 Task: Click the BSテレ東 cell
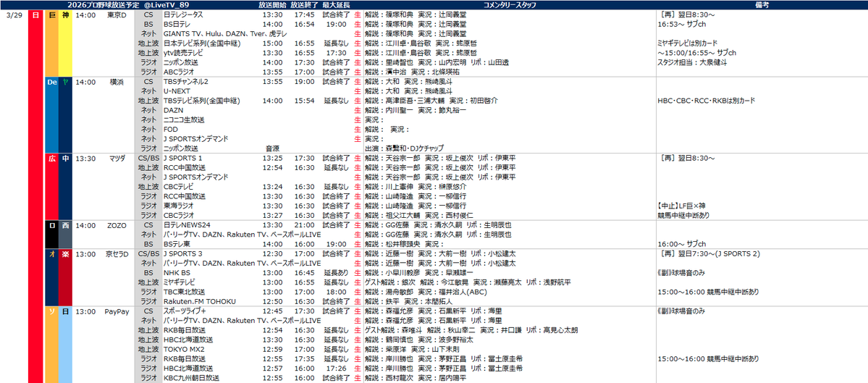[177, 245]
